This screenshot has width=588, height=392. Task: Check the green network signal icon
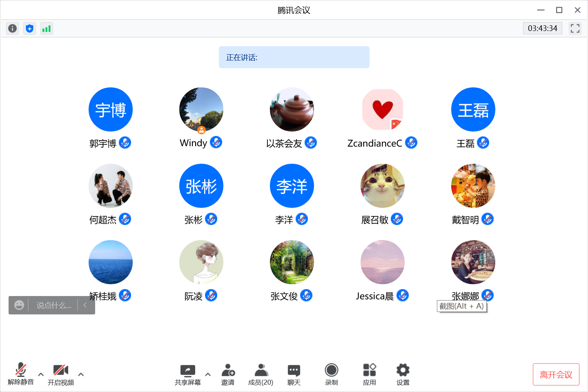(47, 28)
